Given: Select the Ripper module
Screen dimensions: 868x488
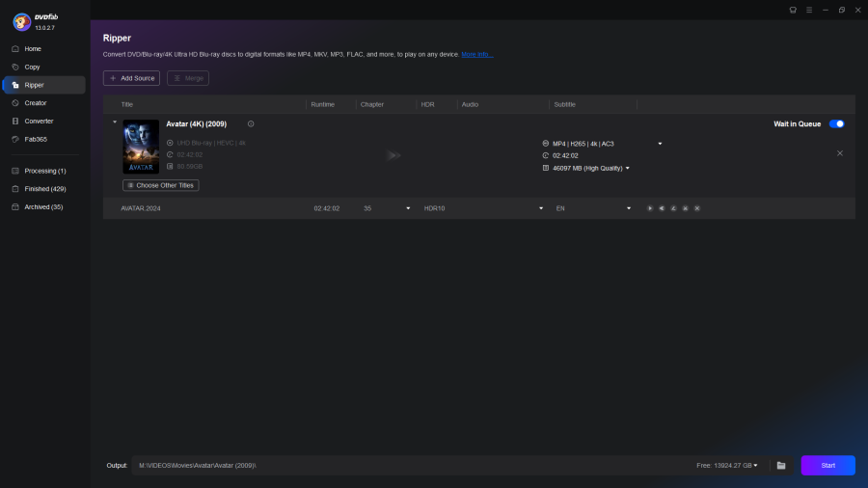Looking at the screenshot, I should coord(43,85).
